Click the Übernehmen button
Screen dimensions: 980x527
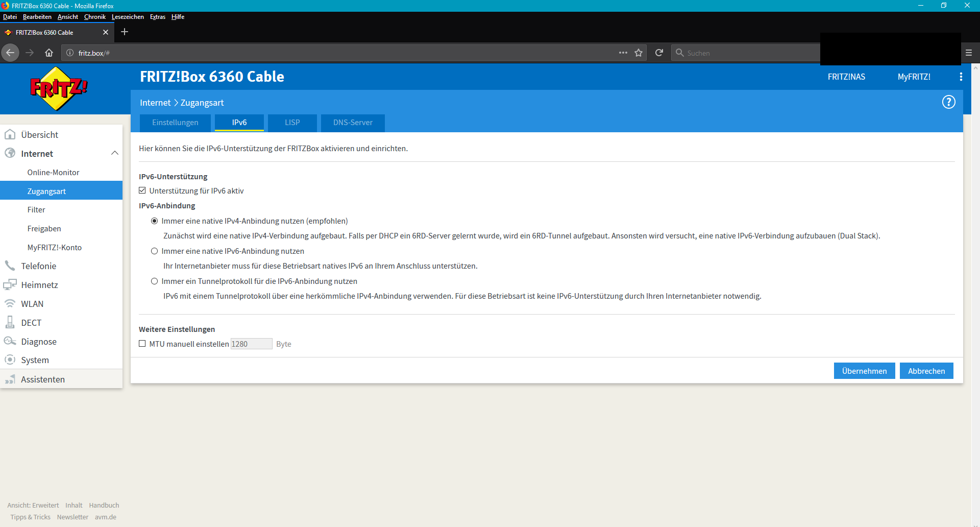[x=864, y=371]
